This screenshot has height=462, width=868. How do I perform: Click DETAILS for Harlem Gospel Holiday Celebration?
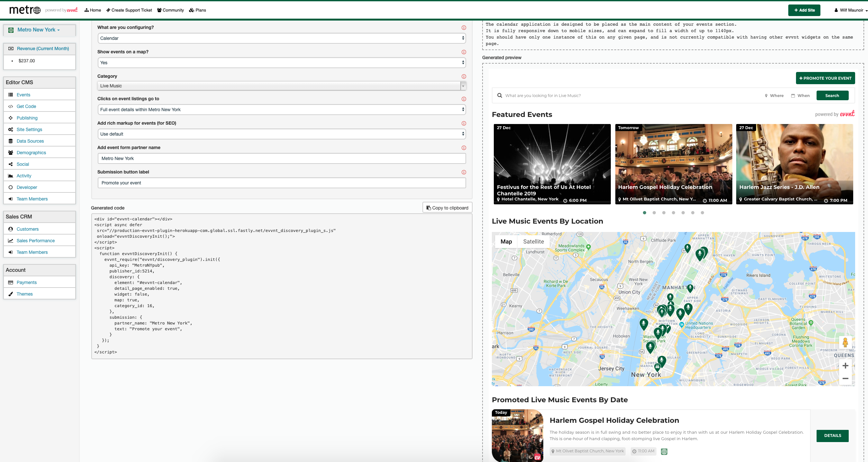pyautogui.click(x=832, y=436)
